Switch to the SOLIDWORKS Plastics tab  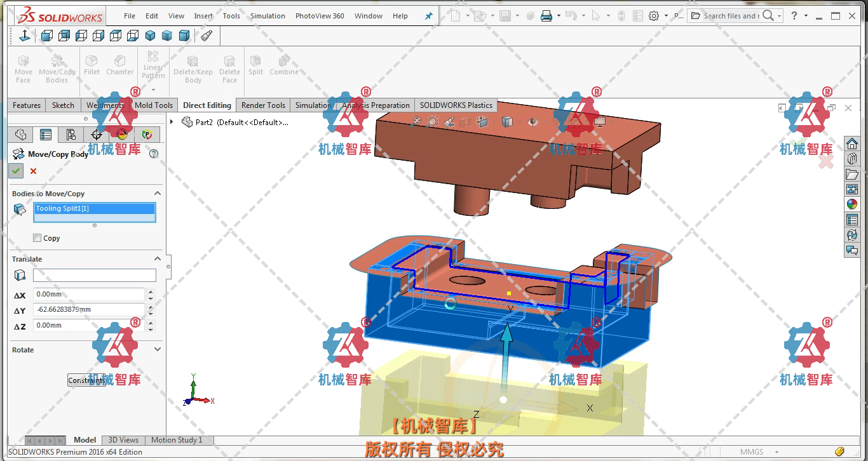(x=456, y=105)
